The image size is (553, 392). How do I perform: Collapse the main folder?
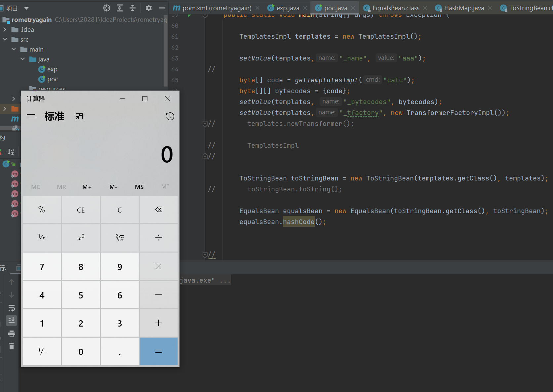point(14,49)
